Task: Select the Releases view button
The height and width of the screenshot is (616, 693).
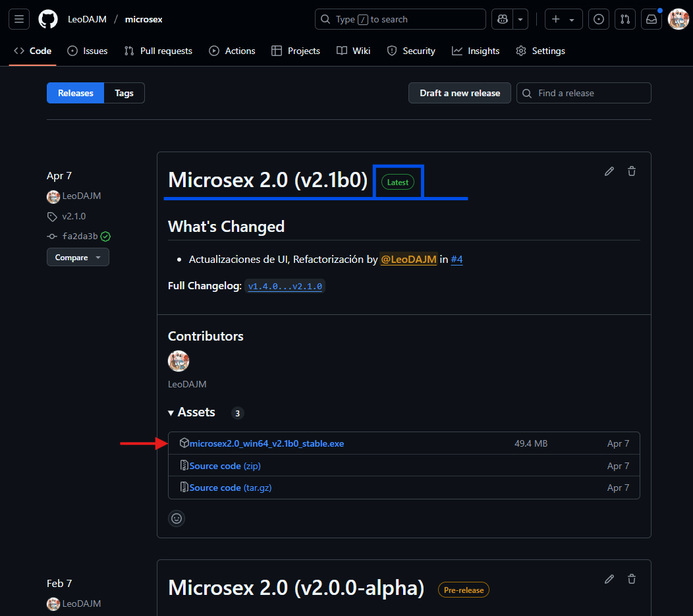Action: coord(76,93)
